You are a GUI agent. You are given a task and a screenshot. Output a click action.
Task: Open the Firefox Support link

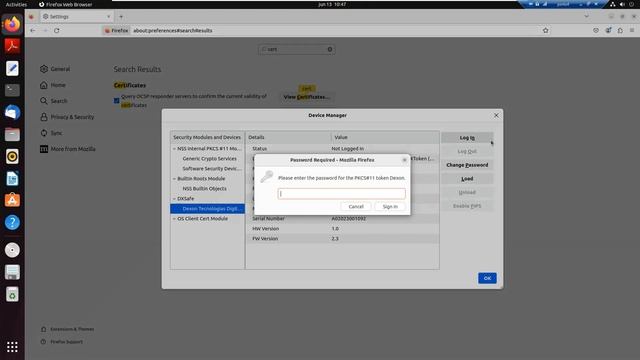coord(62,342)
